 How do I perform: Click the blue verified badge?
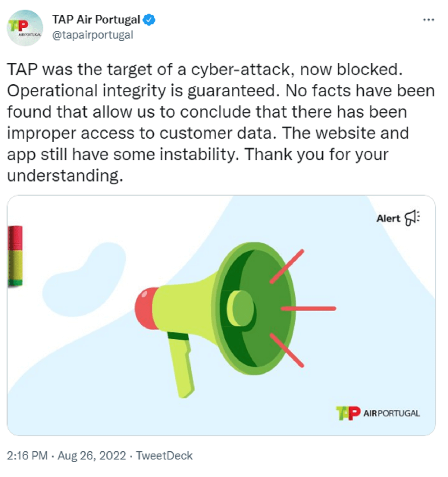[x=149, y=20]
